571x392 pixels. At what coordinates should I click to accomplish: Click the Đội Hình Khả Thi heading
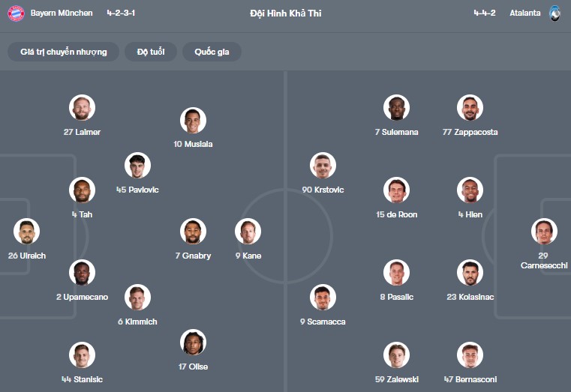[286, 13]
